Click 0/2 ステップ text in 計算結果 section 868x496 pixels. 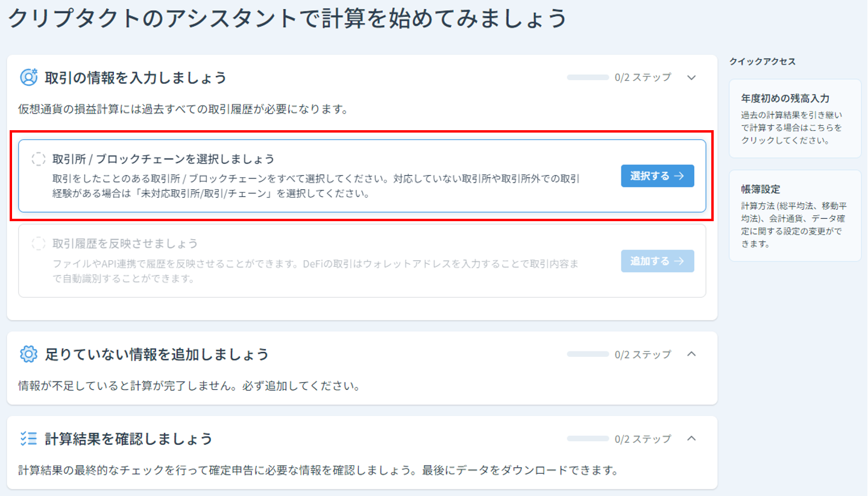coord(643,439)
